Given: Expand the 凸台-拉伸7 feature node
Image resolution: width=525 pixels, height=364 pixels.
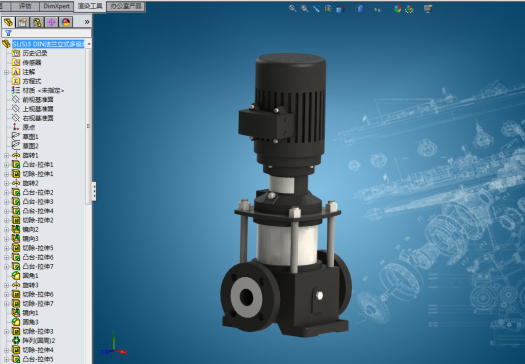Looking at the screenshot, I should point(6,267).
